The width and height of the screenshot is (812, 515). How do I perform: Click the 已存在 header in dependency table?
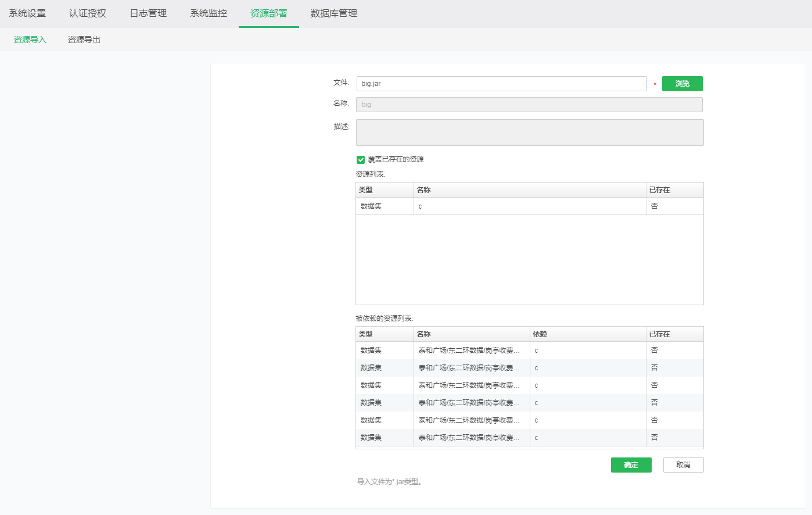pyautogui.click(x=674, y=334)
